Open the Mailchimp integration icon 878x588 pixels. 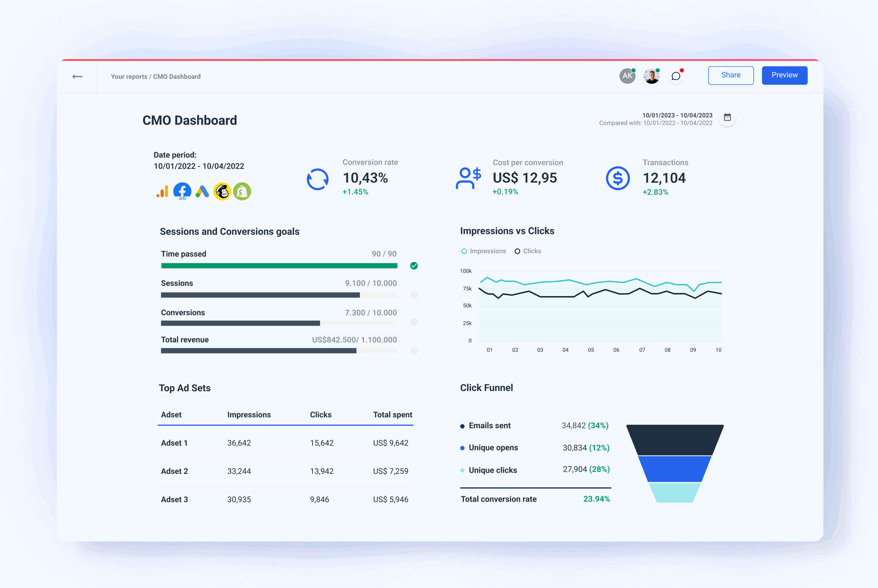pos(223,191)
